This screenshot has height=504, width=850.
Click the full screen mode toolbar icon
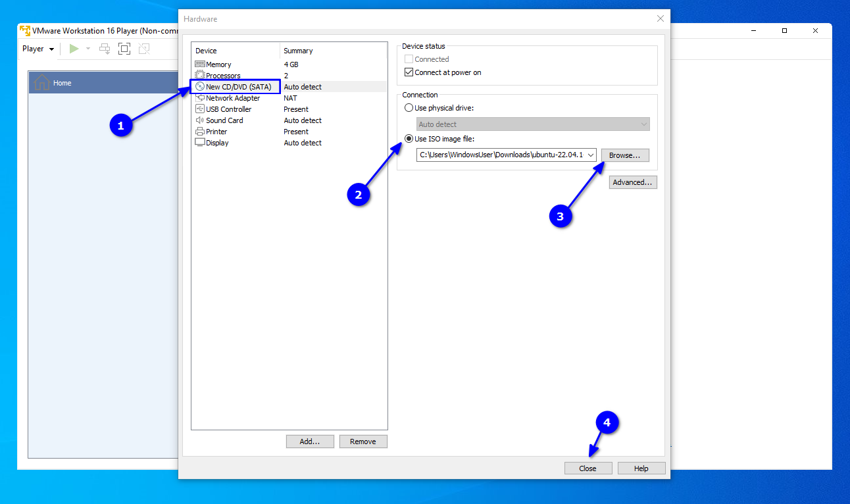(x=124, y=49)
